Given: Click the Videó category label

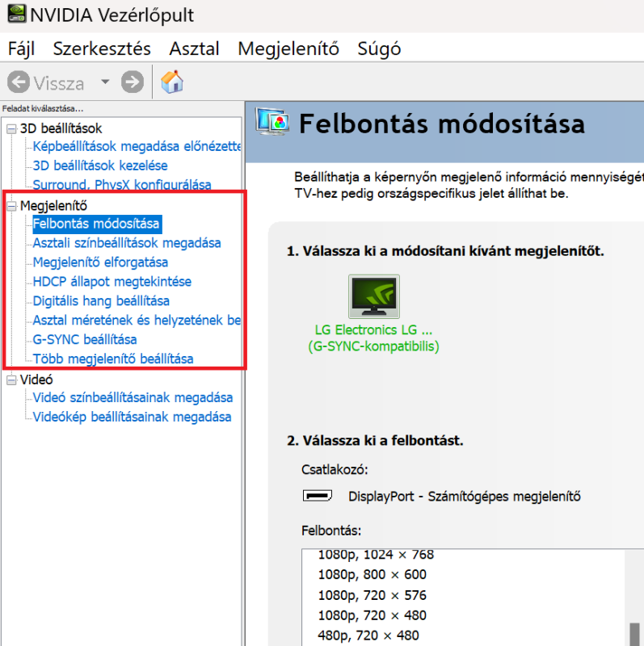Looking at the screenshot, I should pyautogui.click(x=36, y=380).
